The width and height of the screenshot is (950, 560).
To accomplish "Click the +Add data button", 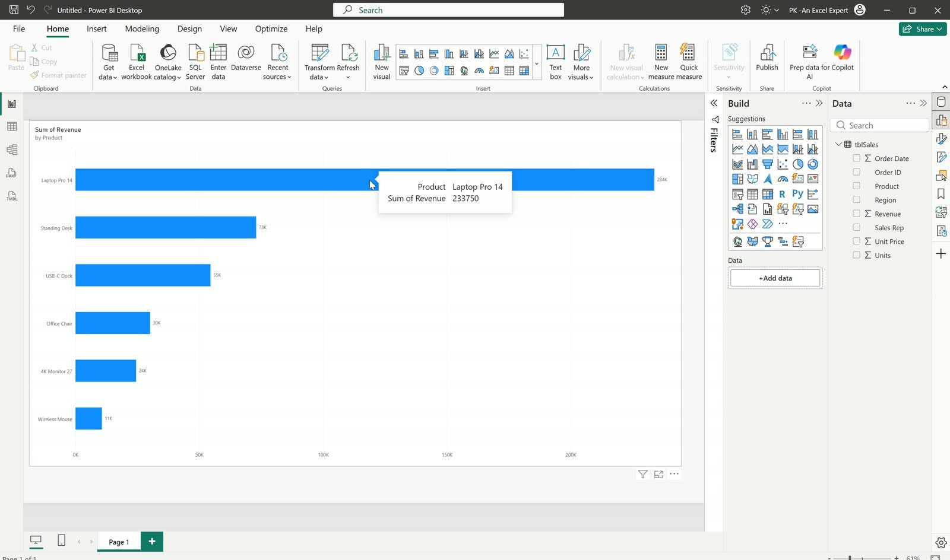I will click(x=775, y=278).
